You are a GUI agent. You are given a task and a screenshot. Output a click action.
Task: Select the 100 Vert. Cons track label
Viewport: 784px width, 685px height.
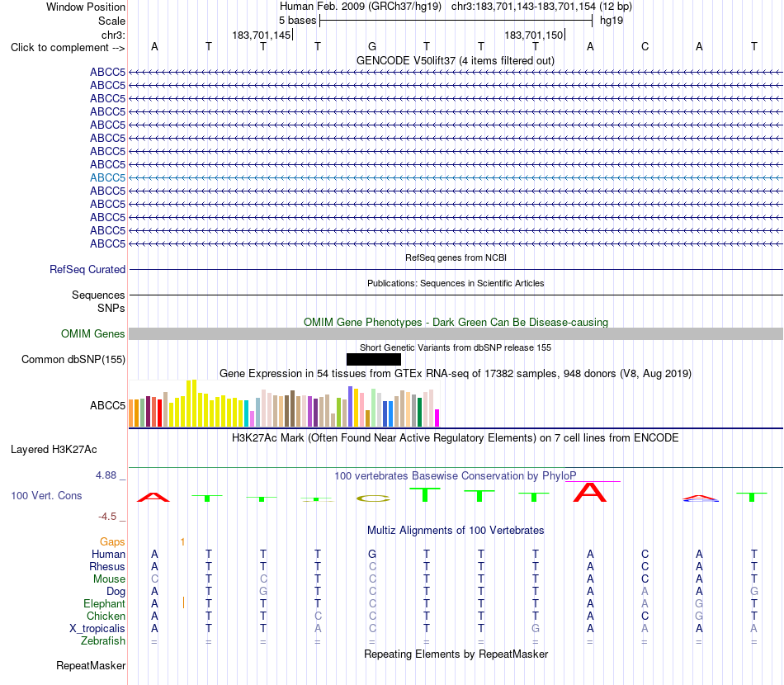point(46,495)
